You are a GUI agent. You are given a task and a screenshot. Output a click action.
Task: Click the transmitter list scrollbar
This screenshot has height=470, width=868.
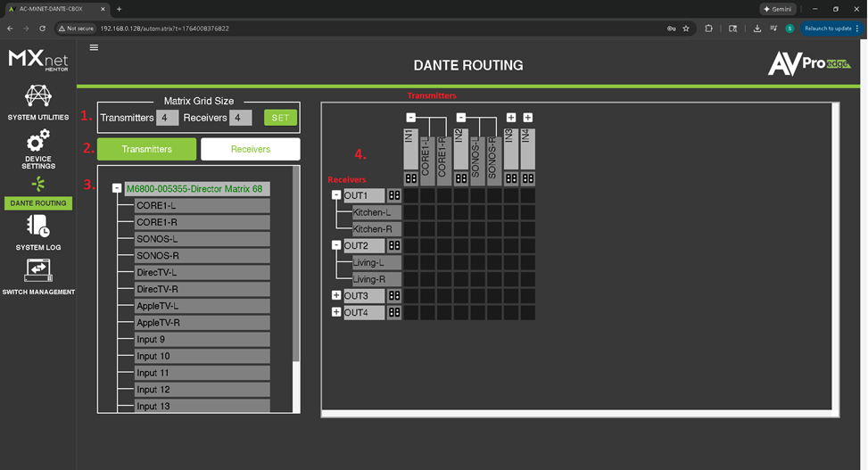point(296,268)
